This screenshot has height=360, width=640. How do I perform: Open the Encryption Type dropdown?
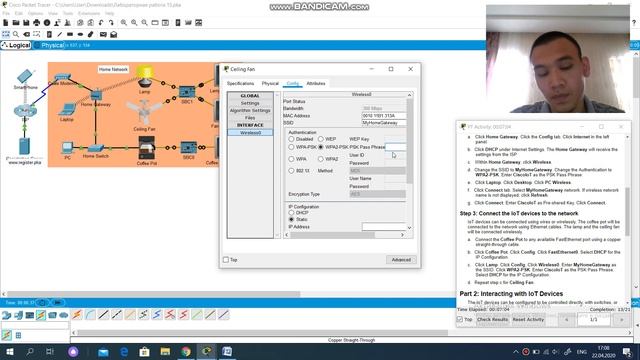click(x=378, y=194)
